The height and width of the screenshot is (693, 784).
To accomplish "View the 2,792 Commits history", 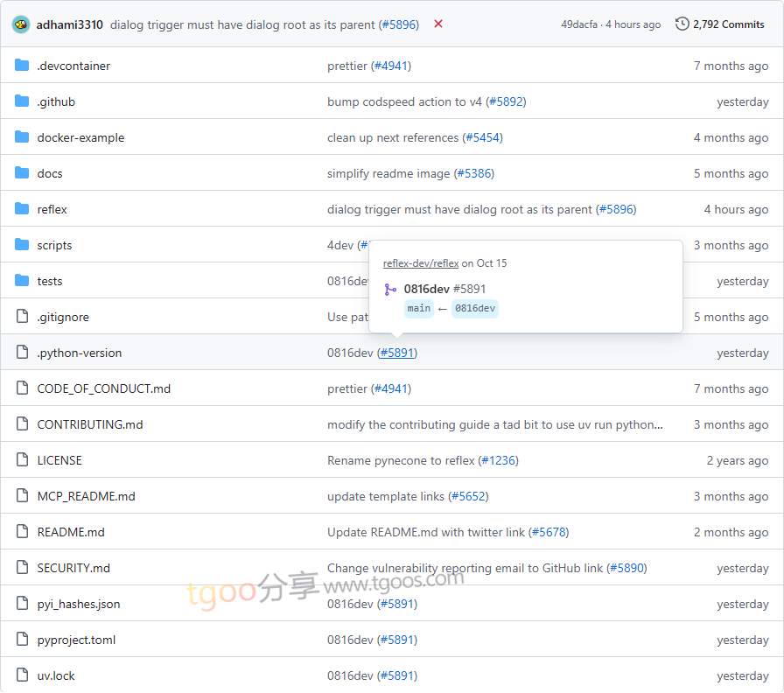I will coord(728,24).
